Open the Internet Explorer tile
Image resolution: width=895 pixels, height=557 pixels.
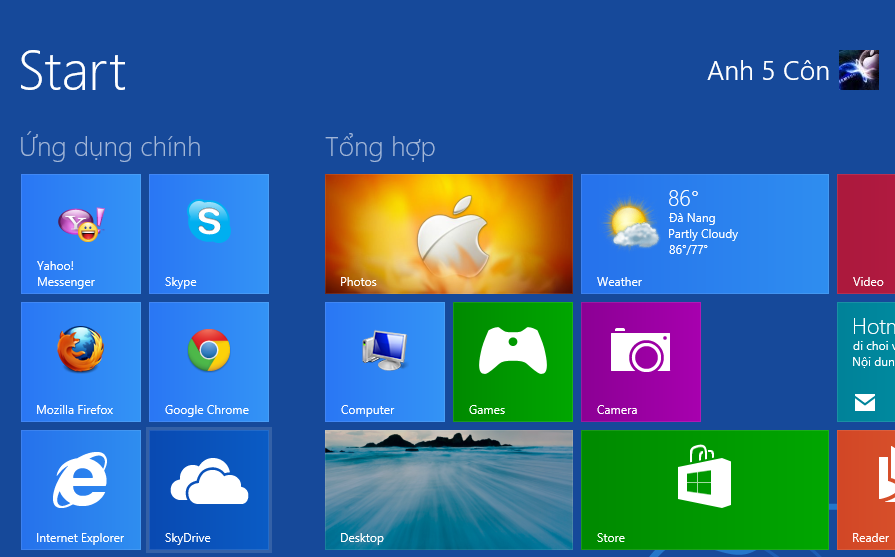[80, 490]
